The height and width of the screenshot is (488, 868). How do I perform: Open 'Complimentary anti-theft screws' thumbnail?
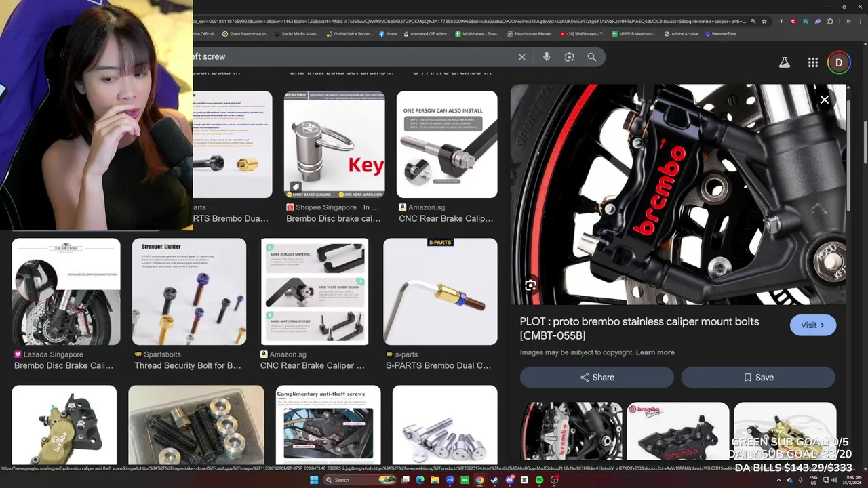click(x=328, y=425)
